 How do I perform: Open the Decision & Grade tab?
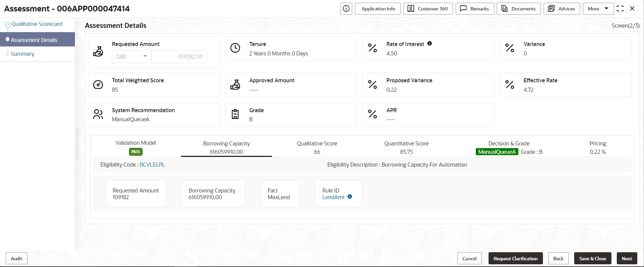[x=509, y=148]
